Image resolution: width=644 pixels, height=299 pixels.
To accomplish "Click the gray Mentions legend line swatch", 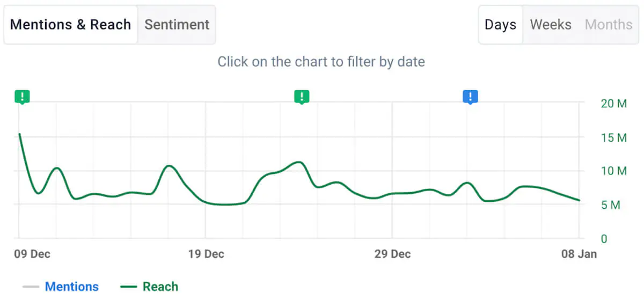I will point(31,287).
